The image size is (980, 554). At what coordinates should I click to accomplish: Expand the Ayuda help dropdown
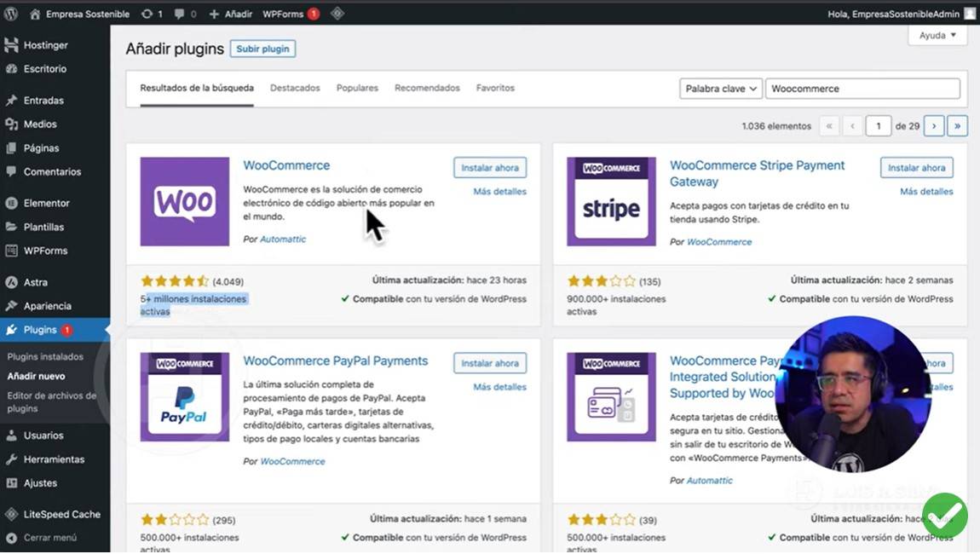click(937, 36)
